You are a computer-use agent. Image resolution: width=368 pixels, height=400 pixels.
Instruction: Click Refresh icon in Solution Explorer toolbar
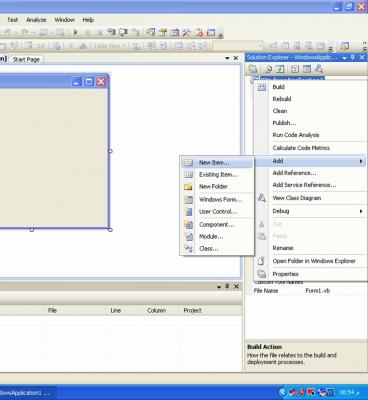pos(280,69)
